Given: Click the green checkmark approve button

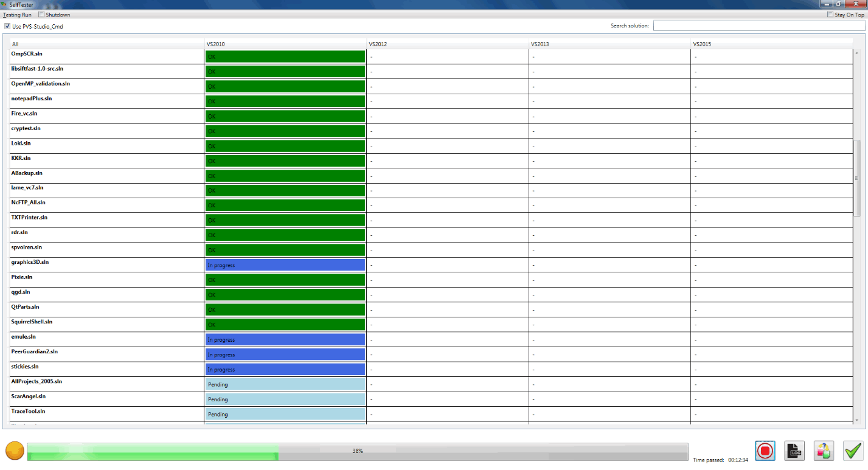Looking at the screenshot, I should pyautogui.click(x=853, y=451).
